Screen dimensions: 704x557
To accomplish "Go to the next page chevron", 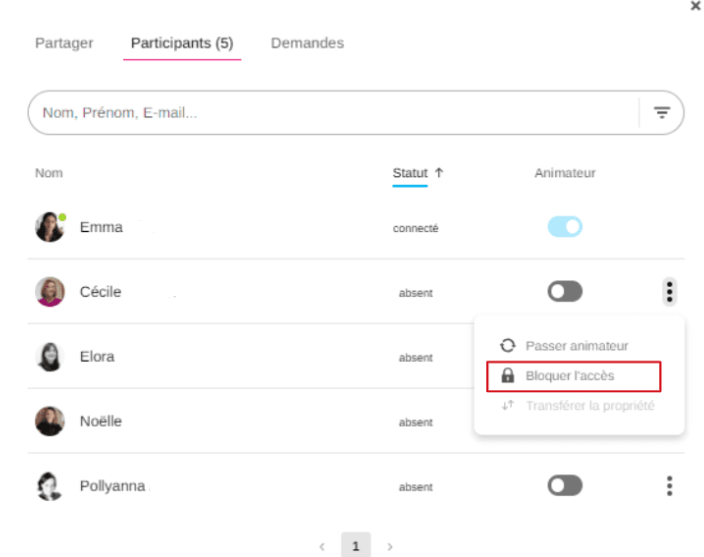I will tap(390, 547).
